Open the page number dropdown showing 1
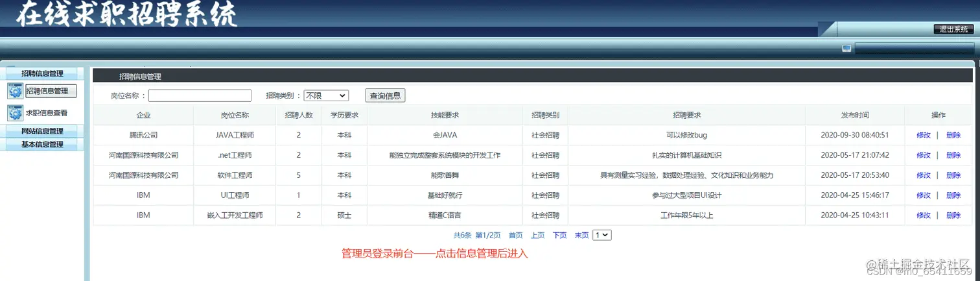The image size is (980, 281). coord(602,235)
